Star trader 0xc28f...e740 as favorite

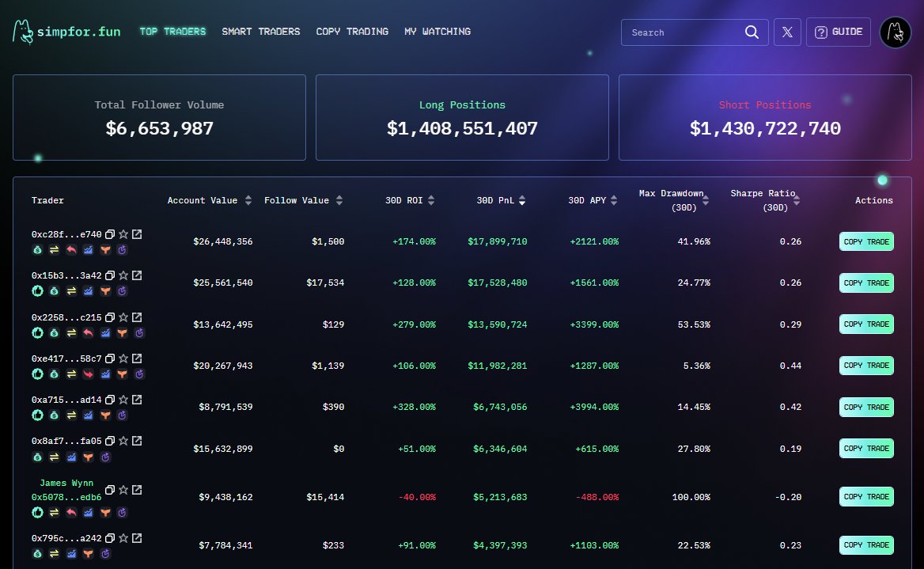[x=123, y=234]
